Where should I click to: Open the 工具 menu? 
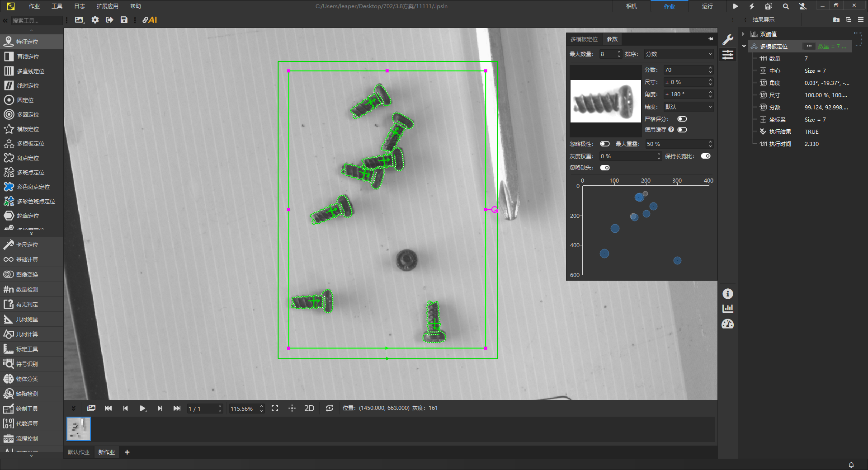coord(57,6)
